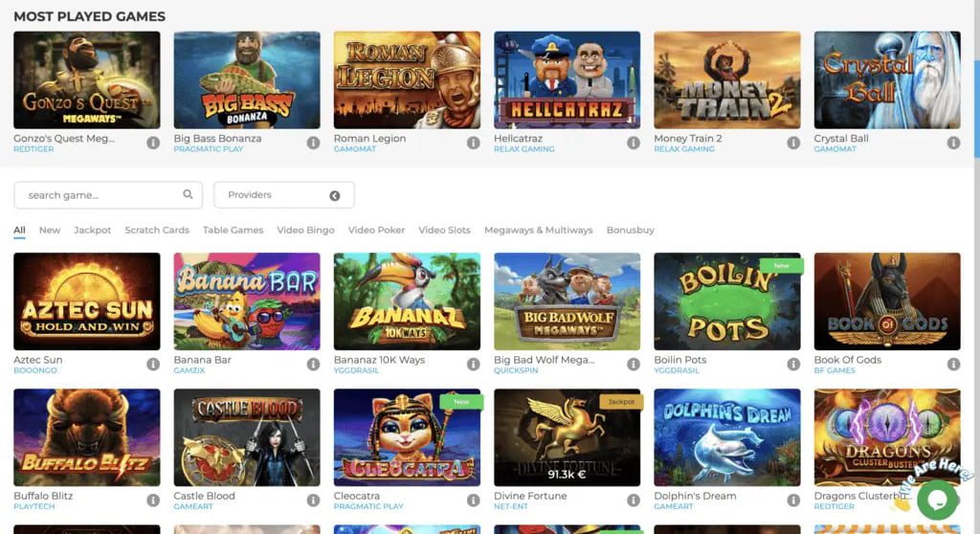Launch Crystal Ball game thumbnail
980x534 pixels.
(x=887, y=80)
